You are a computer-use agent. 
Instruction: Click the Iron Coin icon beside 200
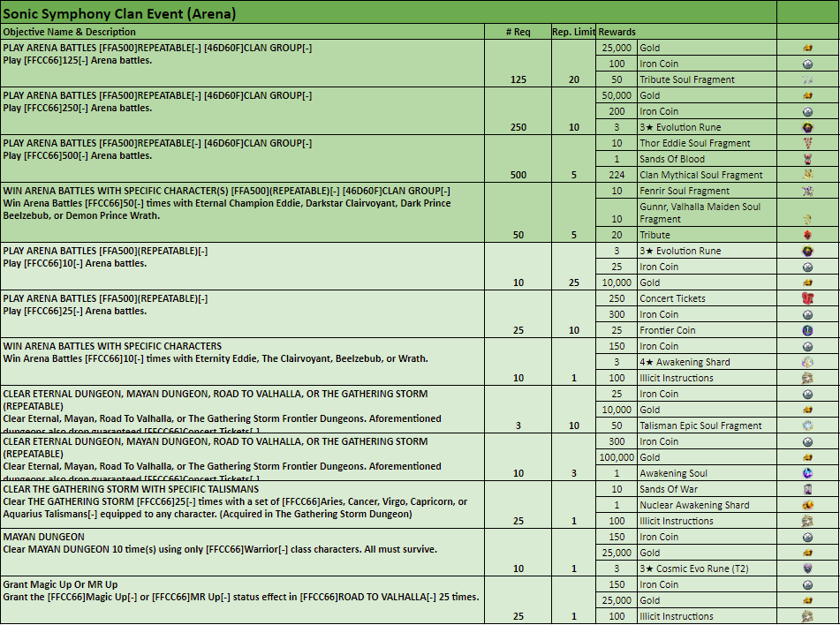coord(807,111)
